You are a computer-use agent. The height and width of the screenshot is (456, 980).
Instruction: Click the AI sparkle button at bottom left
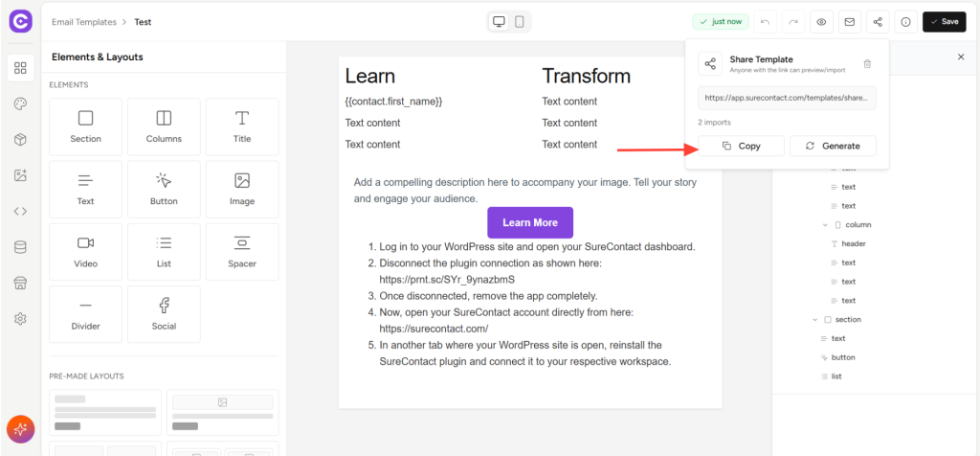pyautogui.click(x=20, y=429)
